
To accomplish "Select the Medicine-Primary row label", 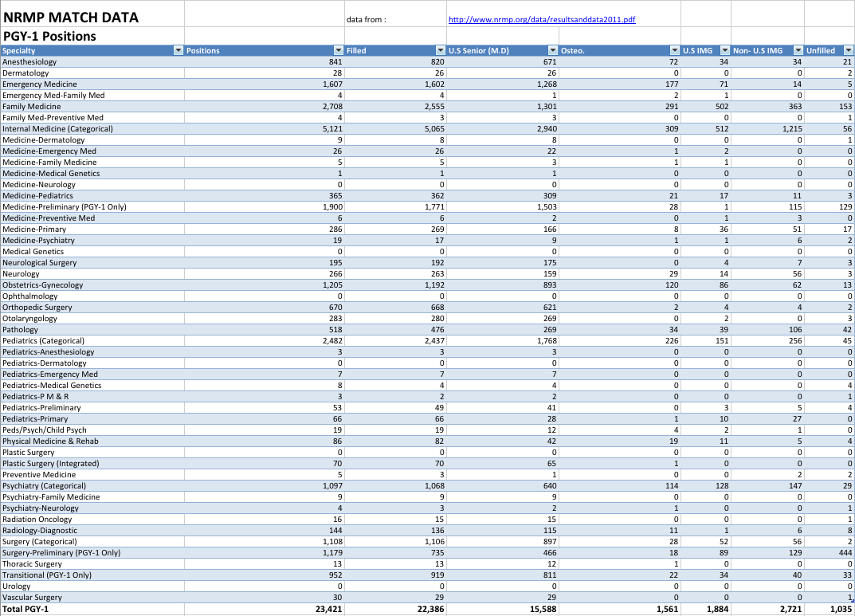I will pos(92,230).
